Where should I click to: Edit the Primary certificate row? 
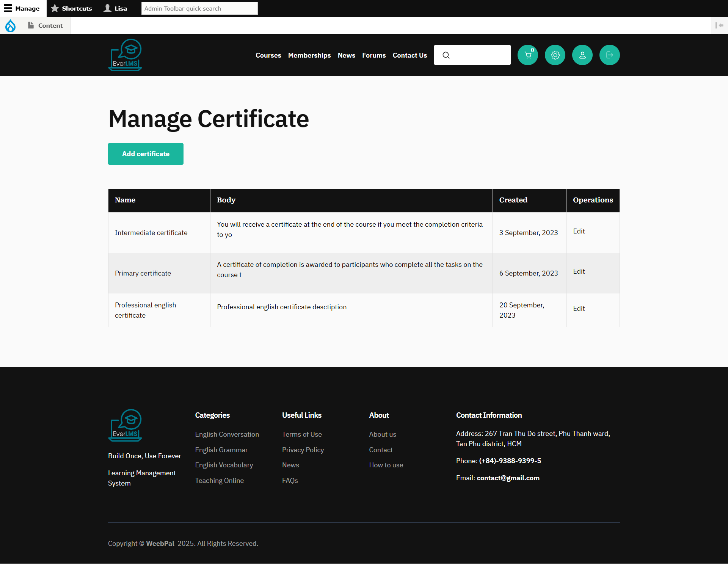[x=579, y=271]
